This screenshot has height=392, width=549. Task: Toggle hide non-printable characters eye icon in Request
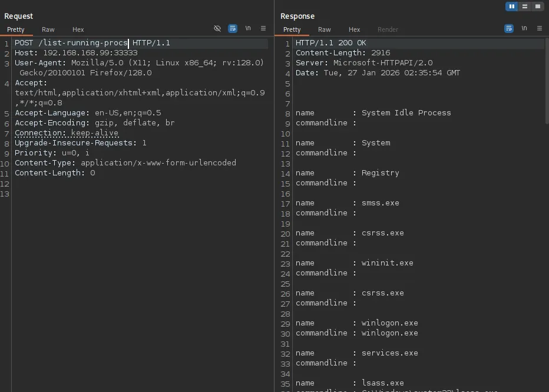pyautogui.click(x=217, y=28)
